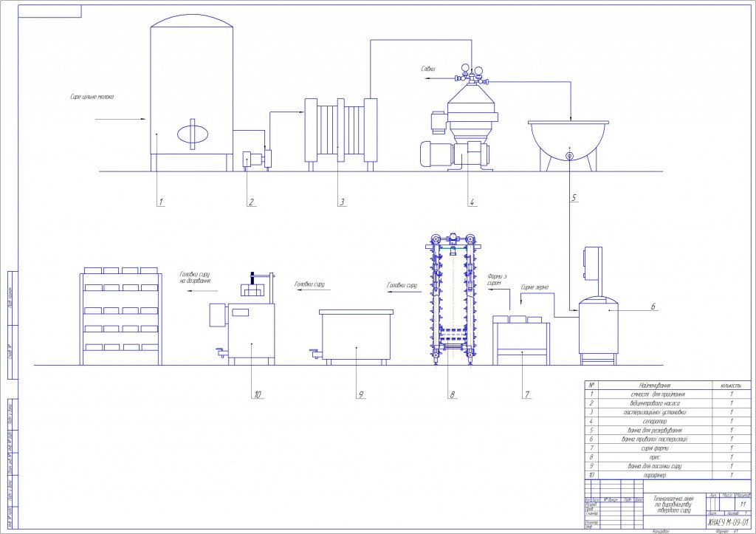Click the paraffiner machine drawing

point(242,318)
